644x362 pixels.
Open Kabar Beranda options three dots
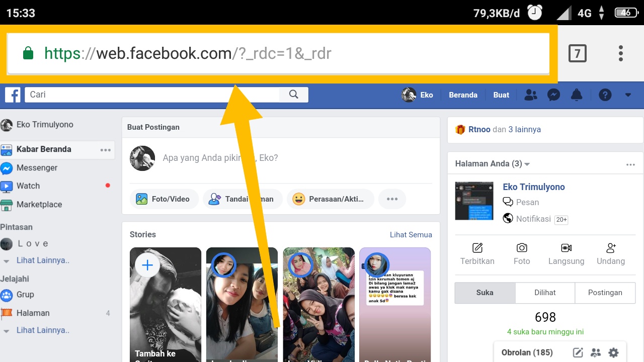click(105, 150)
